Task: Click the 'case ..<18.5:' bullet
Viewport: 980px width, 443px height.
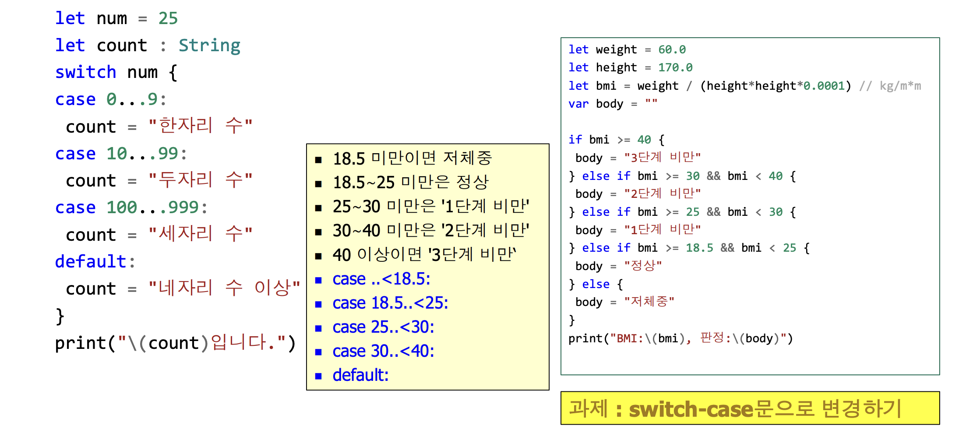Action: [x=381, y=279]
